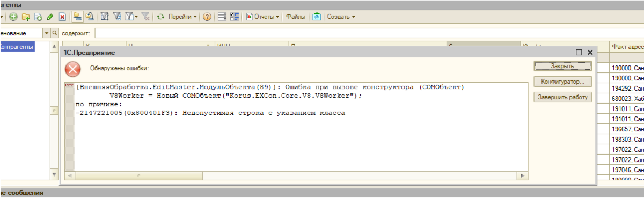
Task: Click the 197046 address row
Action: 626,170
